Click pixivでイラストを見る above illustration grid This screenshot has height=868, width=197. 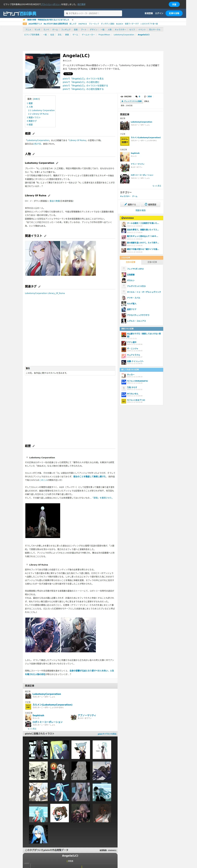point(107,734)
